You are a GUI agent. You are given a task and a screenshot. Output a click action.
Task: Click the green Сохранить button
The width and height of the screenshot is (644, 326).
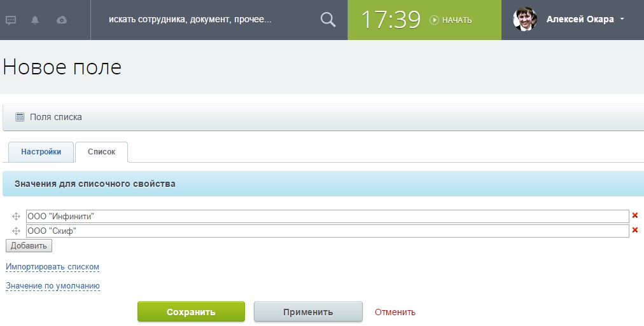pos(191,312)
